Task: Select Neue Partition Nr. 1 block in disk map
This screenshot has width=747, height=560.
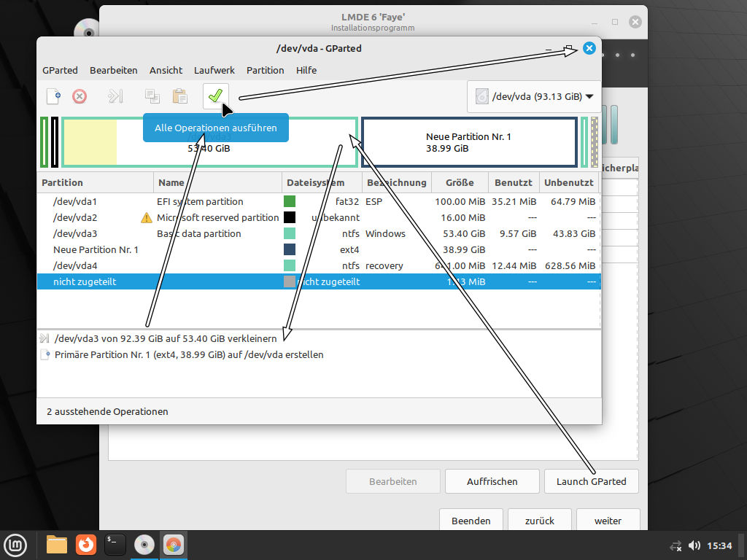Action: pyautogui.click(x=469, y=142)
